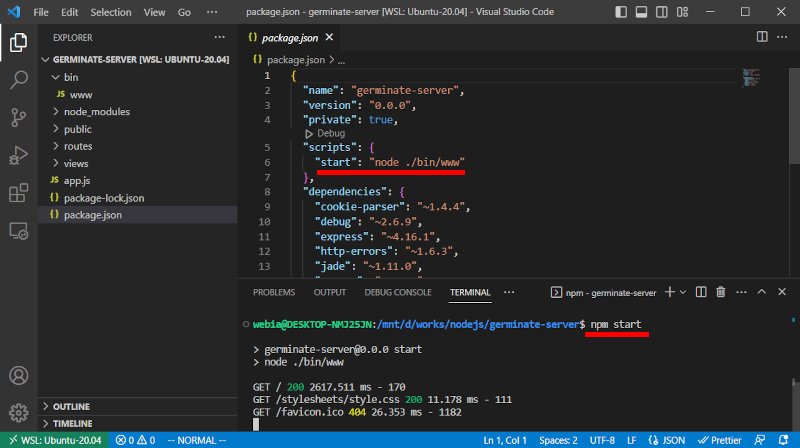Open editor More Actions ellipsis
The height and width of the screenshot is (448, 800).
click(x=782, y=37)
